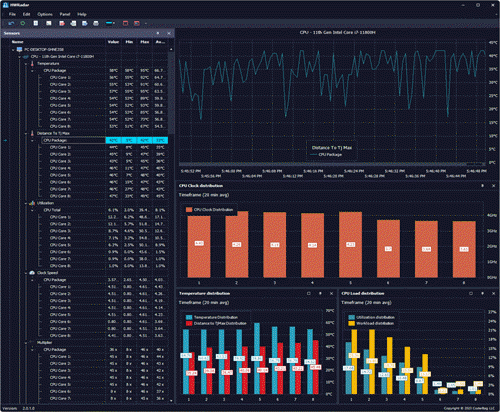Sort by the Max column header

(145, 42)
